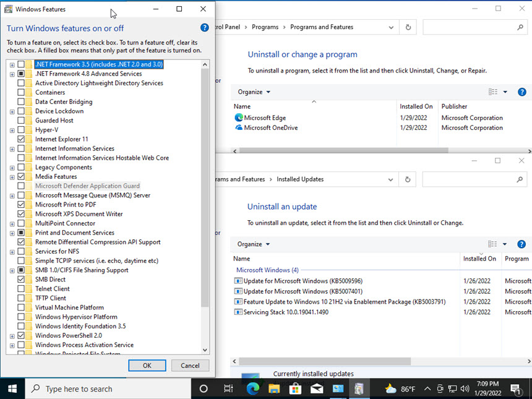
Task: Click the help icon in Installed Updates window
Action: coord(521,244)
